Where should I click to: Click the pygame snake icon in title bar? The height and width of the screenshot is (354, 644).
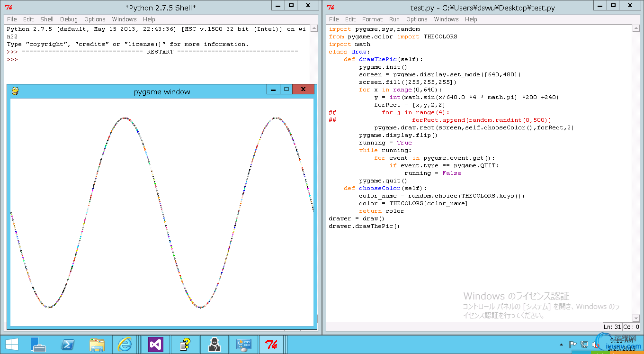[x=15, y=91]
